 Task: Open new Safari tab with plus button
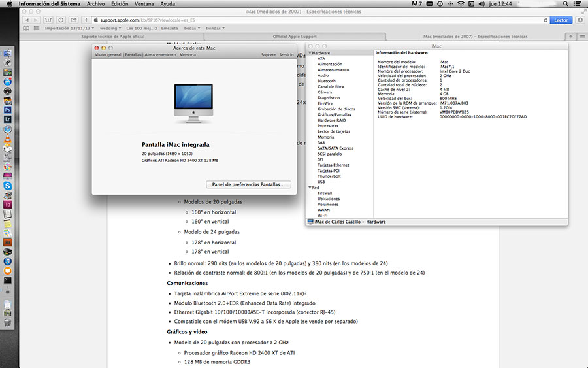[x=571, y=37]
